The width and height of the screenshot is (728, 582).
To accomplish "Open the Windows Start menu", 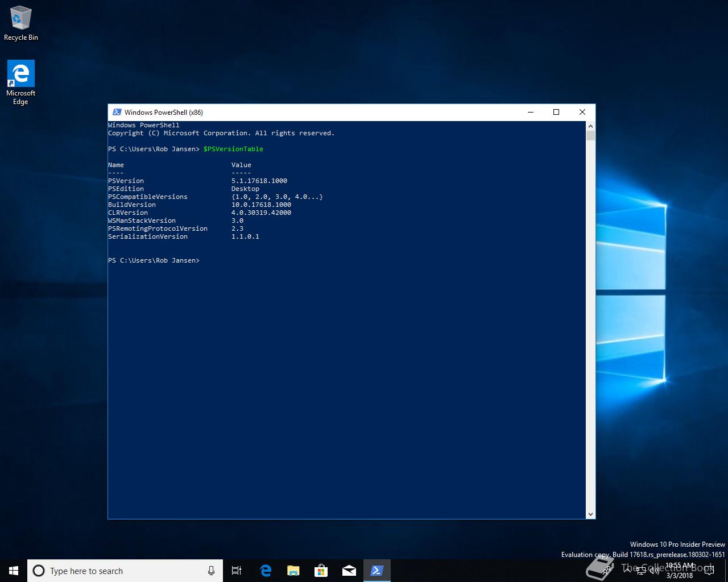I will click(14, 571).
